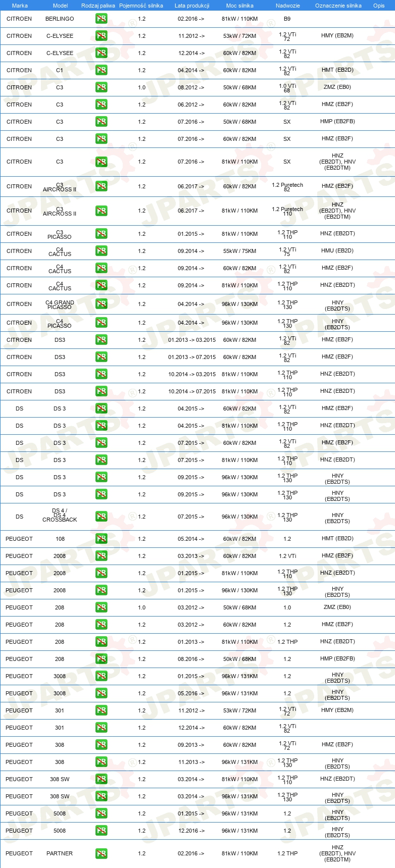395x868 pixels.
Task: Click the fuel icon in the C-ELYSEE 11.2012 row
Action: click(101, 36)
